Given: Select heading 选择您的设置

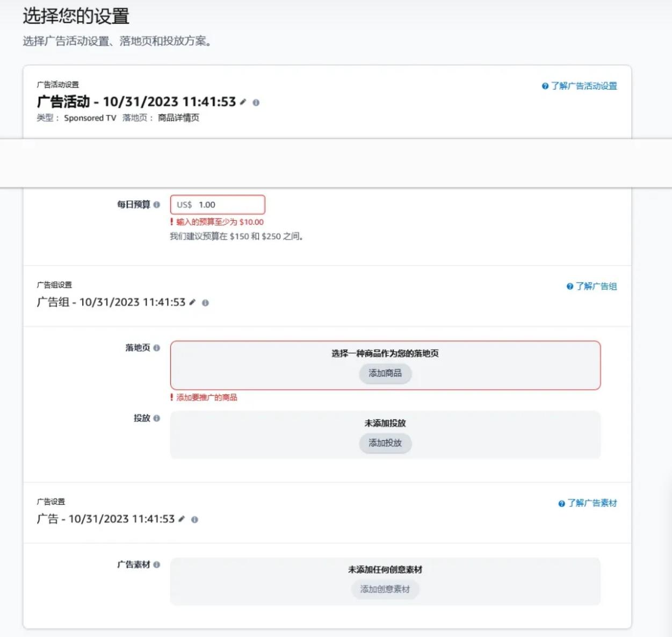Looking at the screenshot, I should click(76, 16).
